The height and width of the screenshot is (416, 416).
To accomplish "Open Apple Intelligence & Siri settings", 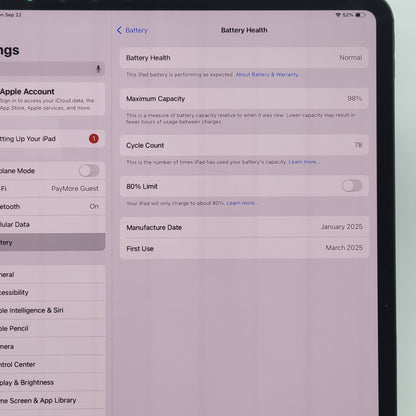I will (x=52, y=310).
